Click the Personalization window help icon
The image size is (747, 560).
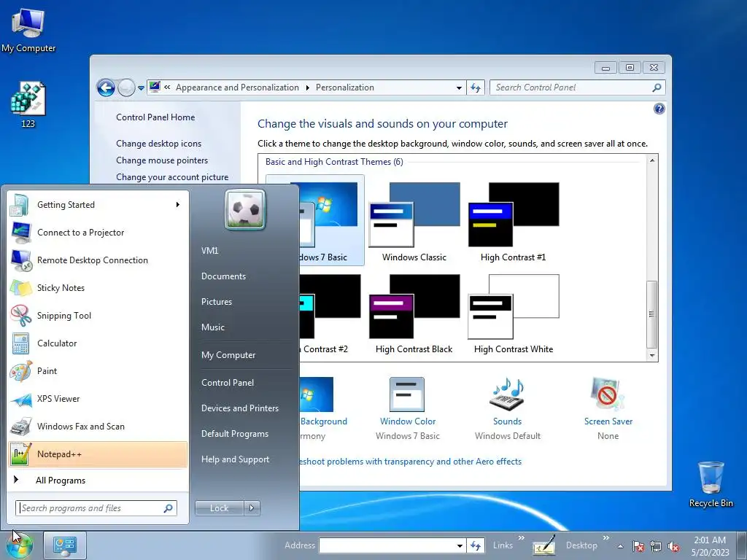coord(659,109)
